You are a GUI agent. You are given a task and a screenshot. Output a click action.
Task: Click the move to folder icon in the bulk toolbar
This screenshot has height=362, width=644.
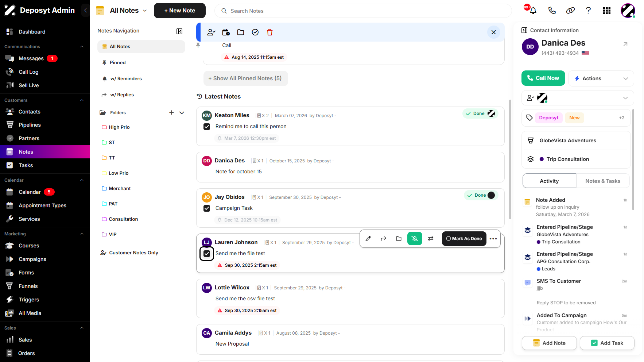(x=241, y=32)
